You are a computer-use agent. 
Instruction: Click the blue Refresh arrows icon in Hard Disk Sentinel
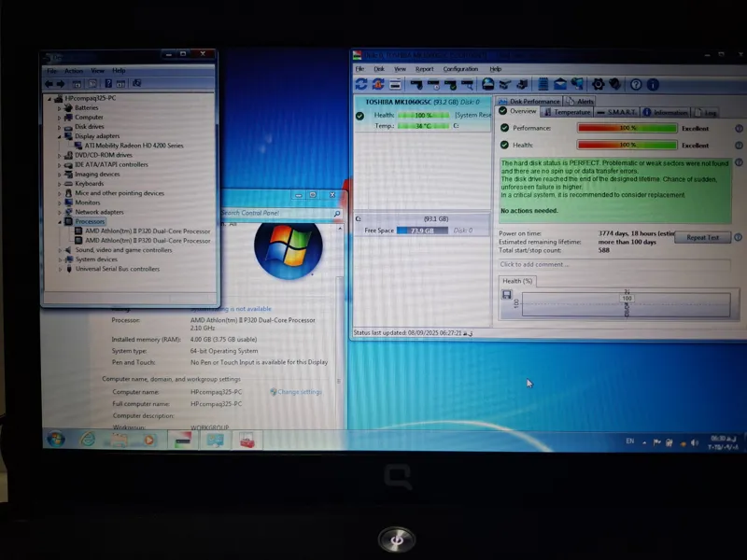coord(361,84)
